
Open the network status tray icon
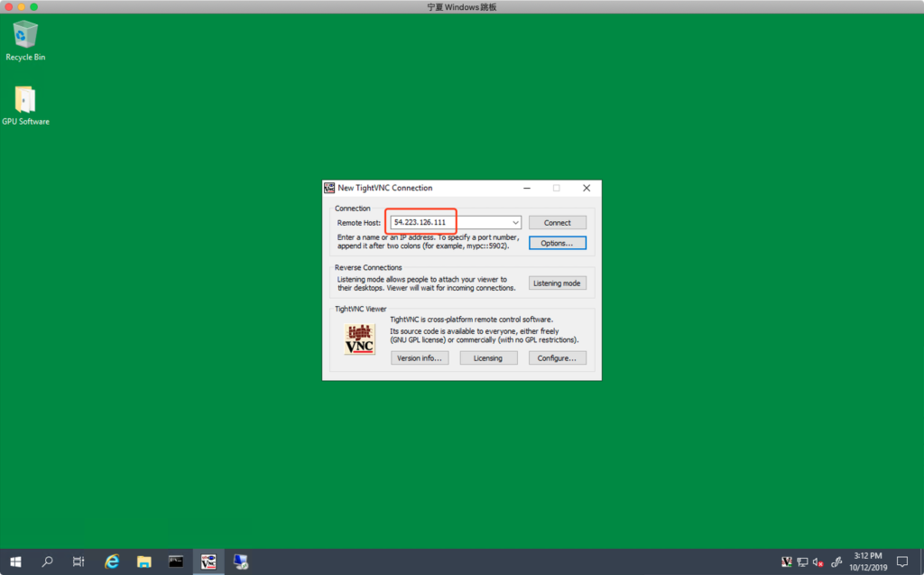point(802,562)
